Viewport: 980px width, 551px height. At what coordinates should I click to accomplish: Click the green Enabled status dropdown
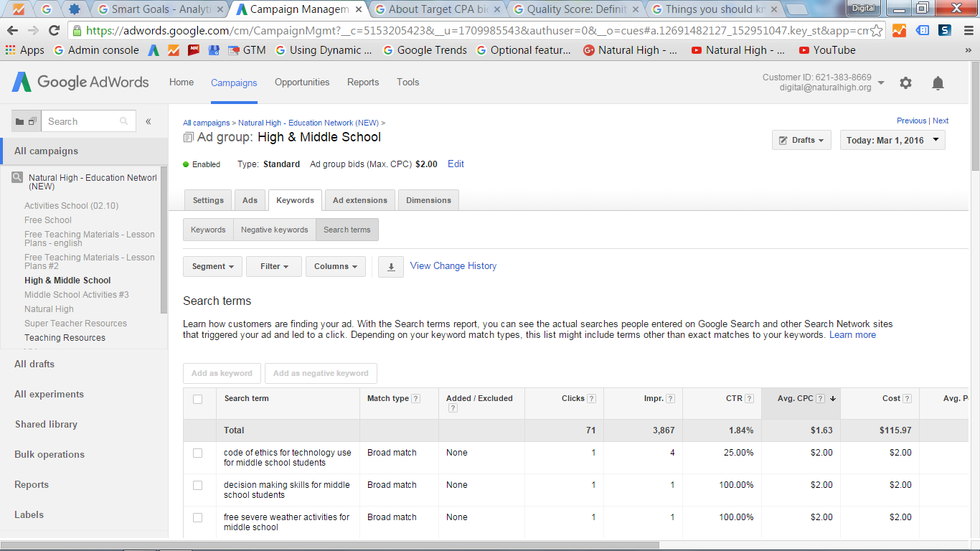[202, 164]
